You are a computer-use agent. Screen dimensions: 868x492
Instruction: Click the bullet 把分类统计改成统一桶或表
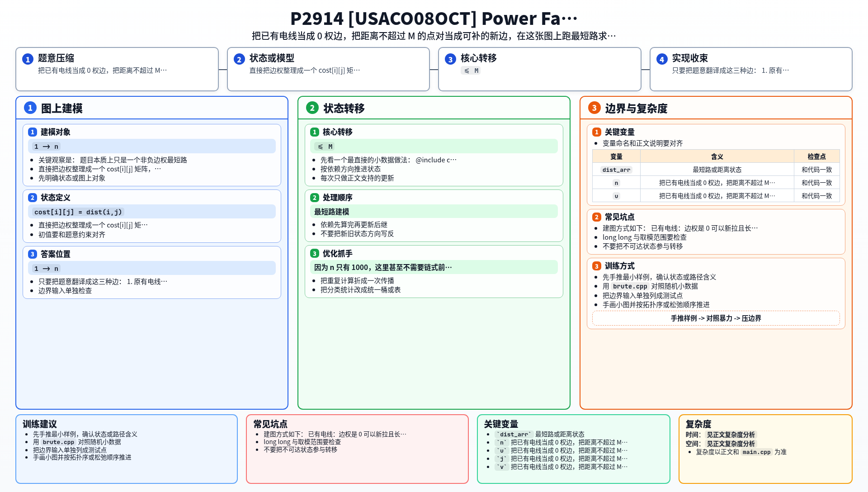[x=360, y=290]
